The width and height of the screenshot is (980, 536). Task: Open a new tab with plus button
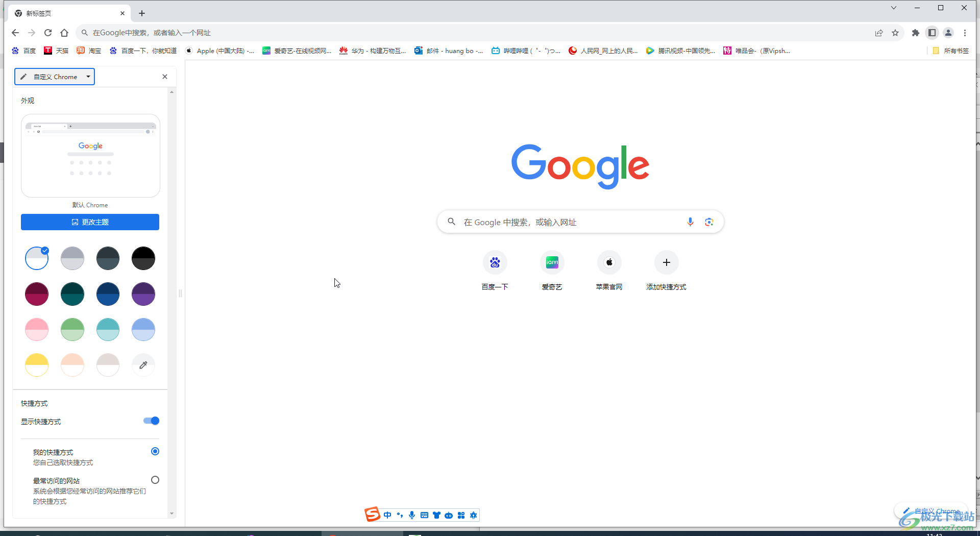(x=142, y=13)
